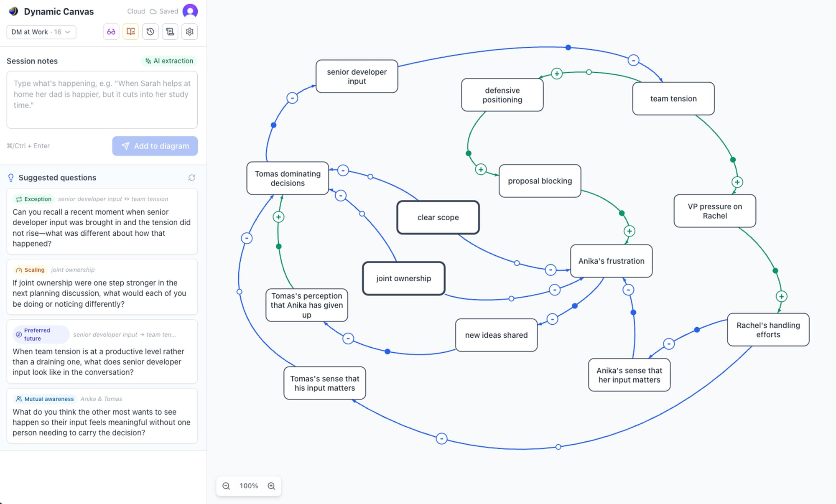Select the Anika's frustration node
Viewport: 836px width, 504px height.
point(612,261)
